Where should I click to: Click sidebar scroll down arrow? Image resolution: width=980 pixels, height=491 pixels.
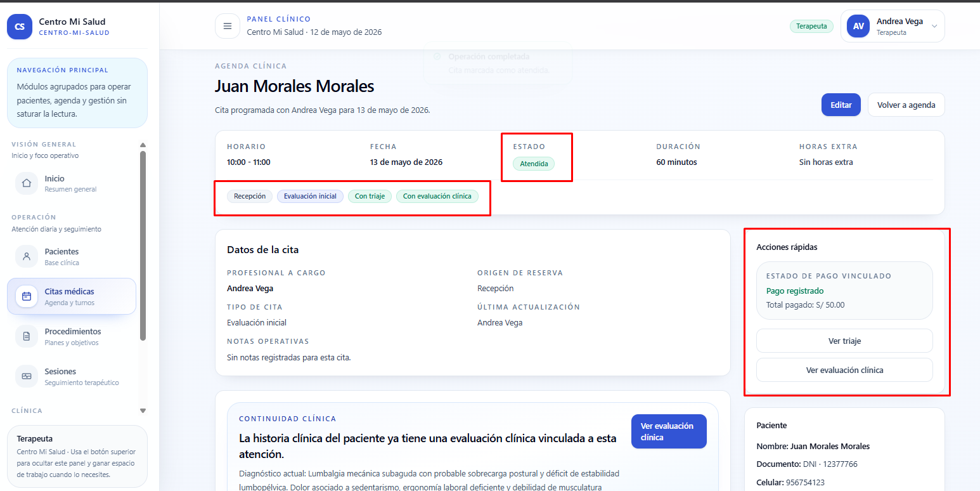[x=143, y=411]
